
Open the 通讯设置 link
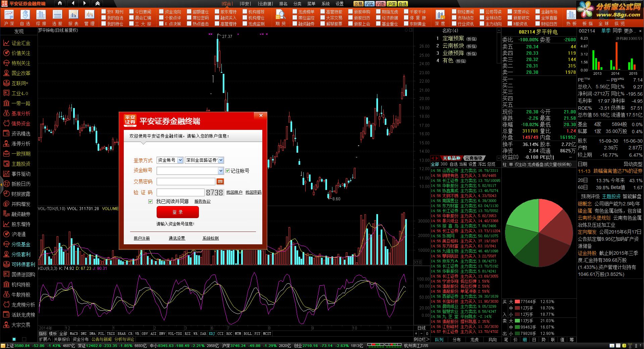(177, 238)
